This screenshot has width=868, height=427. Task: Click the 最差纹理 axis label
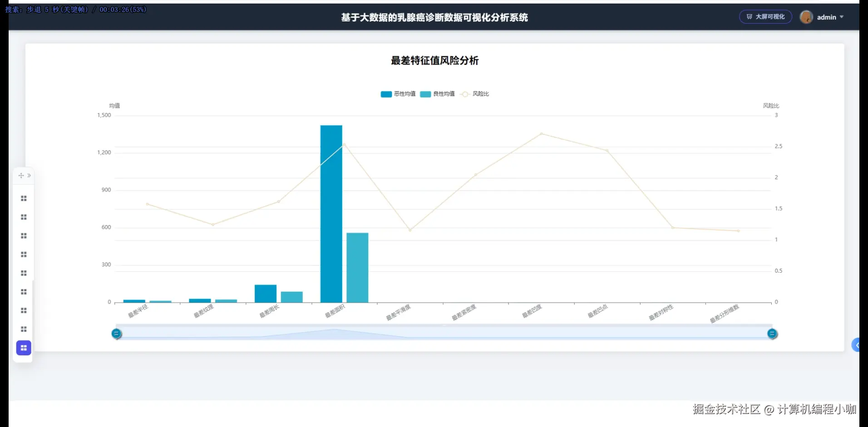pos(203,311)
